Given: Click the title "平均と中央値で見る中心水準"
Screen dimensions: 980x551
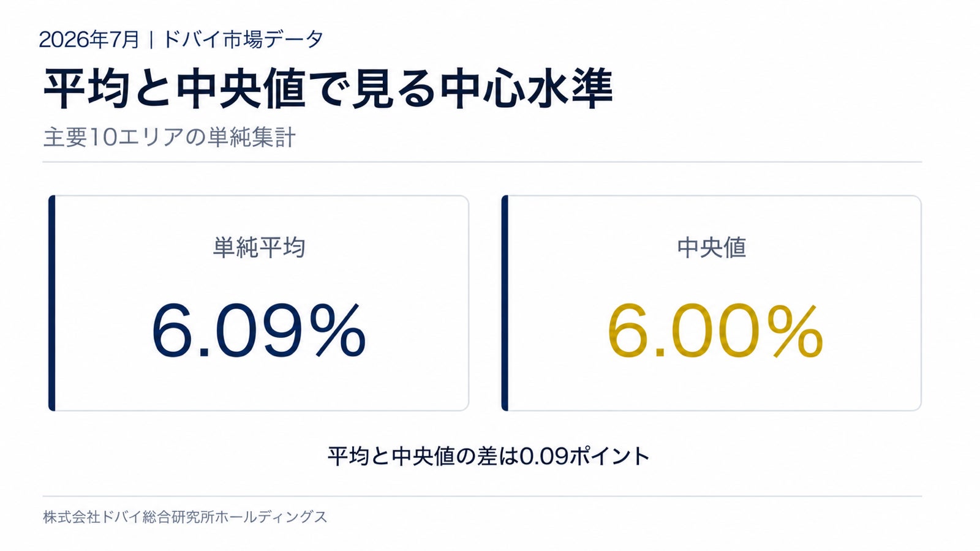Looking at the screenshot, I should tap(328, 89).
